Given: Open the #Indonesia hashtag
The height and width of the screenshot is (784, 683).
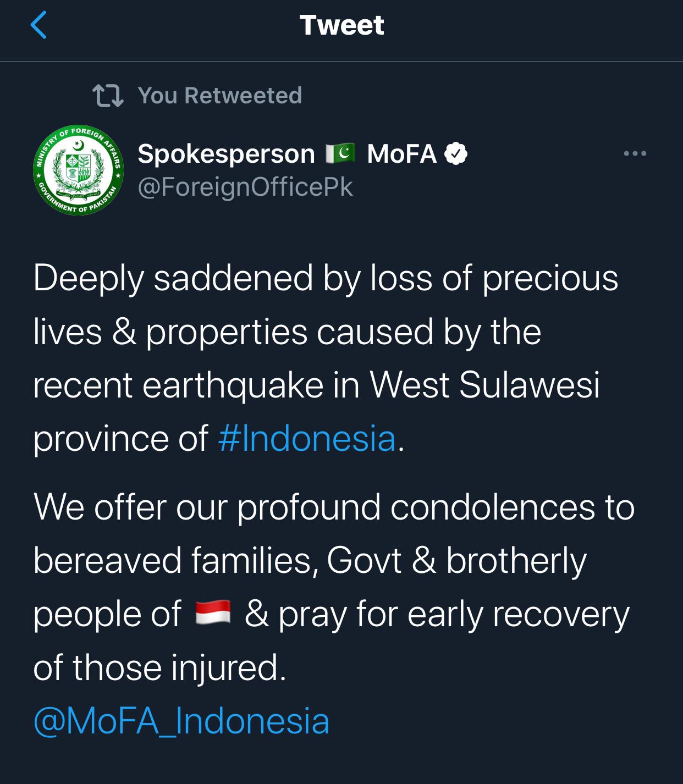Looking at the screenshot, I should pyautogui.click(x=307, y=438).
